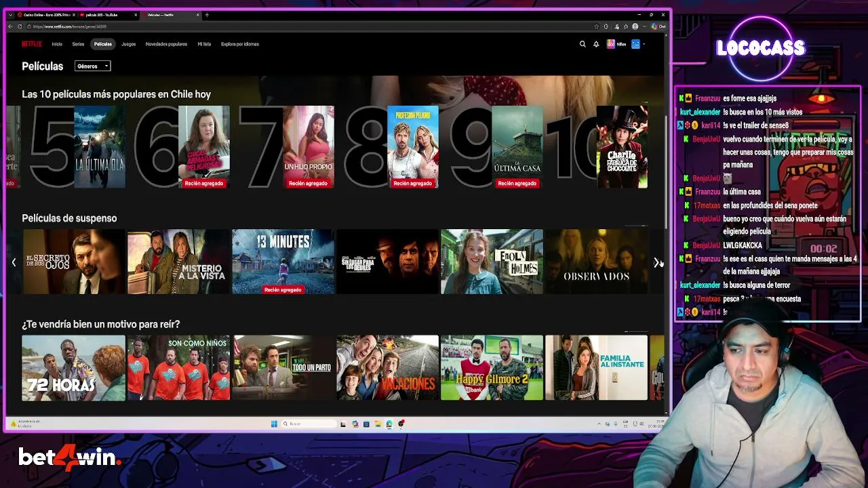
Task: Open Happy Gilmore 2 thumbnail
Action: (492, 368)
